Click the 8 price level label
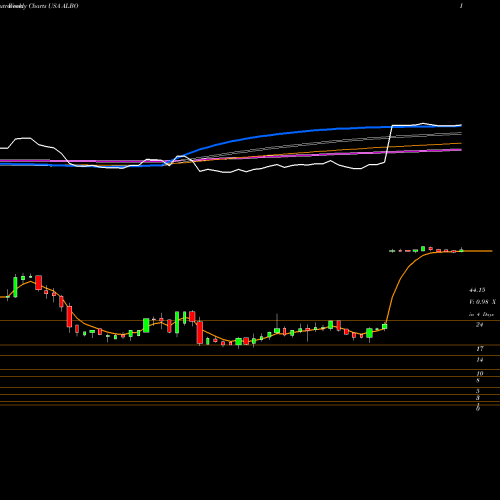500x500 pixels. point(478,381)
